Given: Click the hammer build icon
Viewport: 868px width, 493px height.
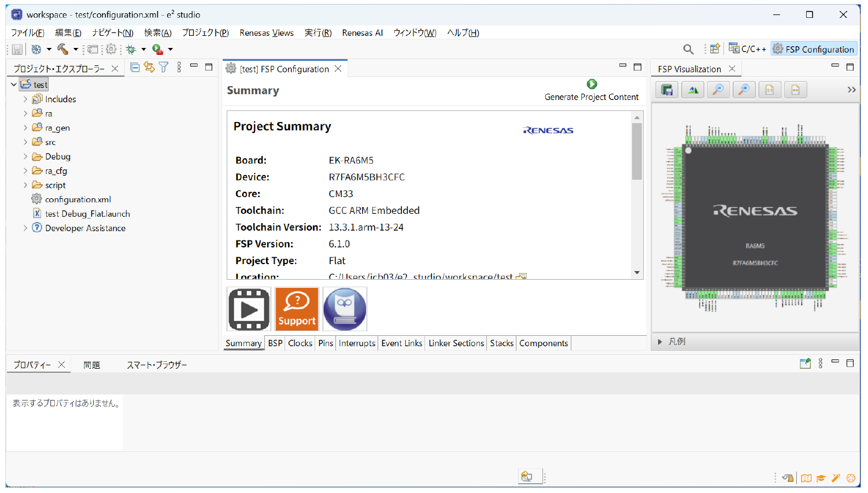Looking at the screenshot, I should [x=62, y=49].
